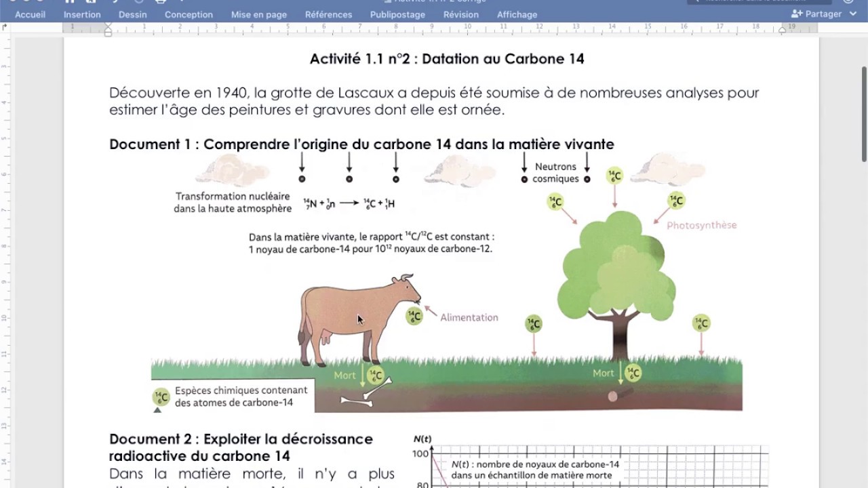Click the heading "Document 1 : Comprendre l'origine"

[361, 144]
